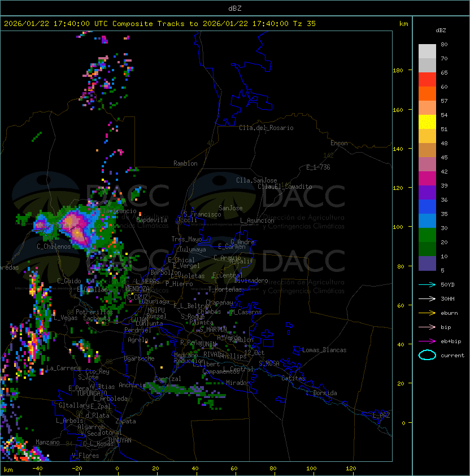Click the 'Catitas' map label
Screen dimensions: 470x476
point(293,378)
